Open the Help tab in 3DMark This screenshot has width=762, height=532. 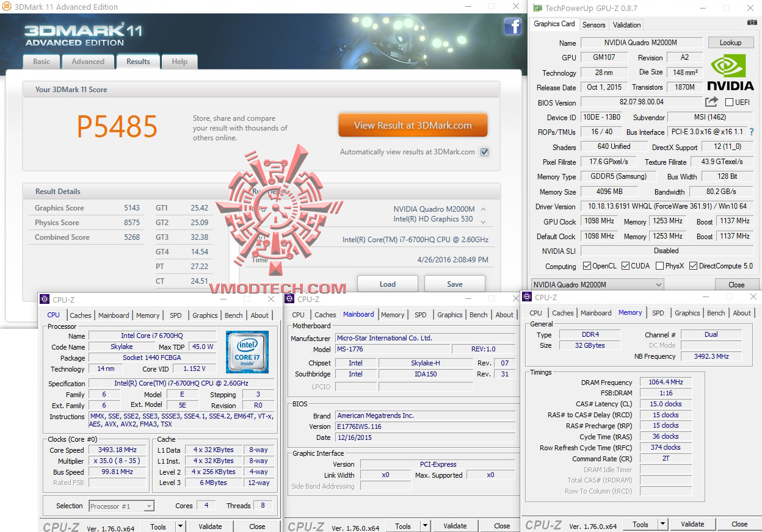(x=180, y=62)
